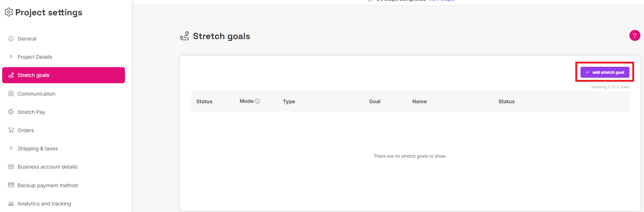
Task: Click the Orders cart icon
Action: 11,130
